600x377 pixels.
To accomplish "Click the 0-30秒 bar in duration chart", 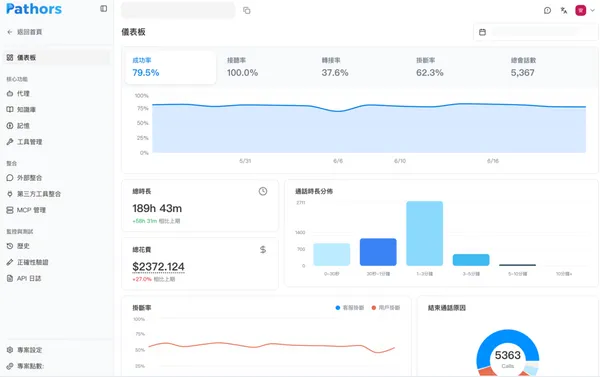I will click(332, 255).
